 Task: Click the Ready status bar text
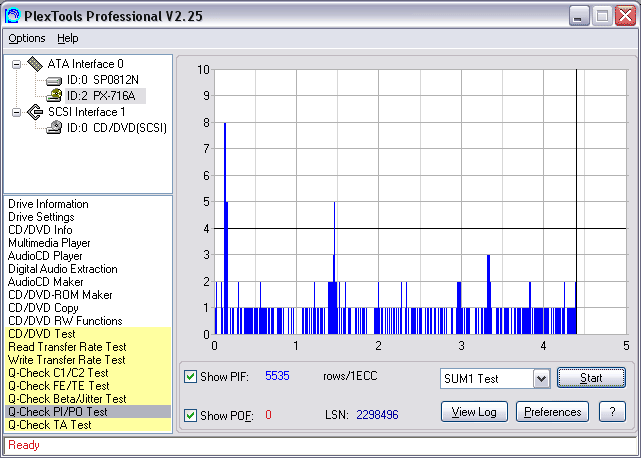coord(24,445)
